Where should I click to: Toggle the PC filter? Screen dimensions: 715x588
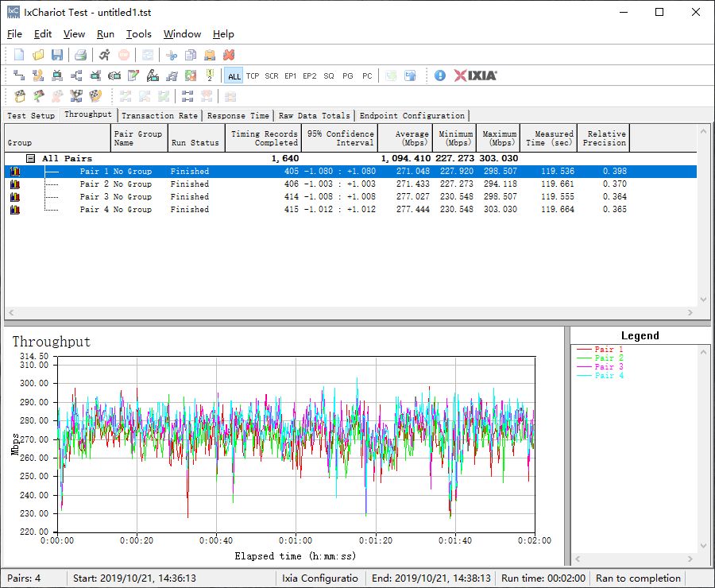(x=367, y=76)
